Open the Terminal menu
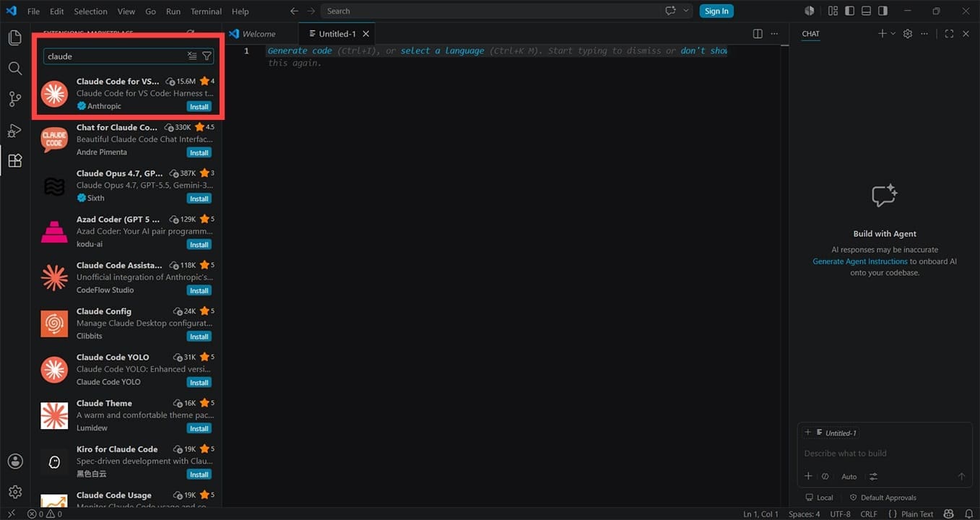Viewport: 980px width, 520px height. (x=206, y=11)
